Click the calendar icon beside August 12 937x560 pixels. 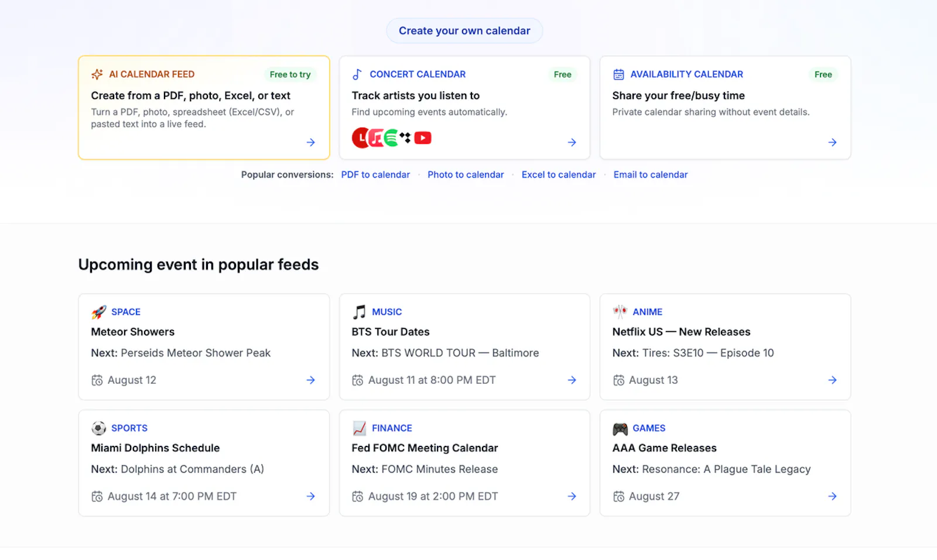pos(97,380)
